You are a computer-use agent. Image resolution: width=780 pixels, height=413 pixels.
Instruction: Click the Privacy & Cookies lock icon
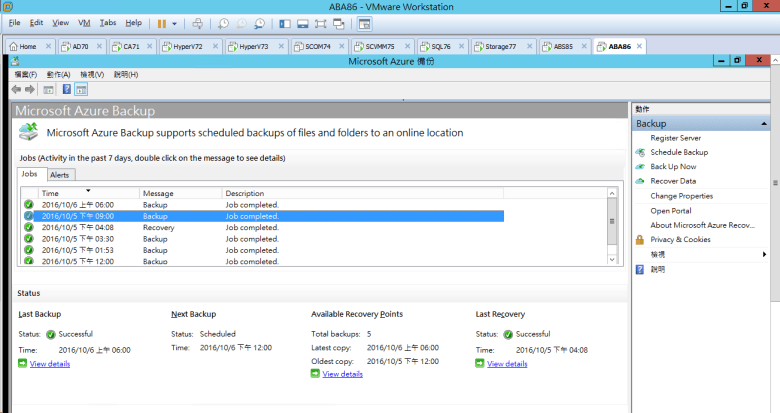[x=640, y=240]
